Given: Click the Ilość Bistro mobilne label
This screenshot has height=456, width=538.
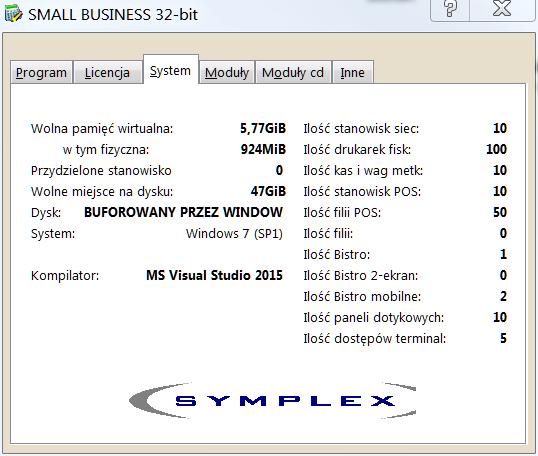Looking at the screenshot, I should pos(362,296).
